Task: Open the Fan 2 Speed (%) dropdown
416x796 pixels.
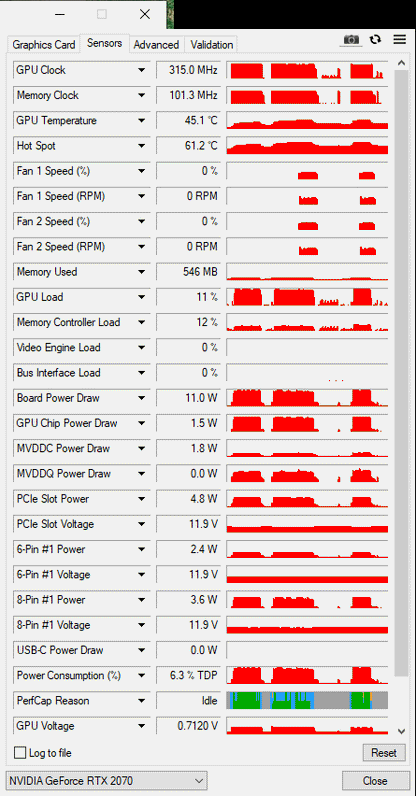Action: pyautogui.click(x=141, y=222)
